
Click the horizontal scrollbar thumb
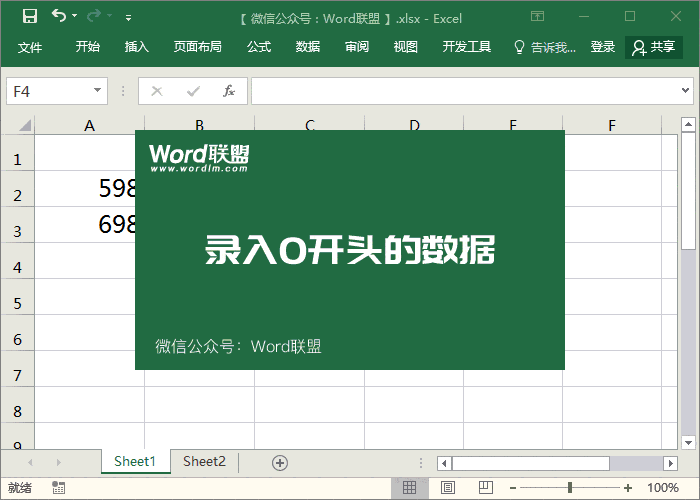point(531,463)
